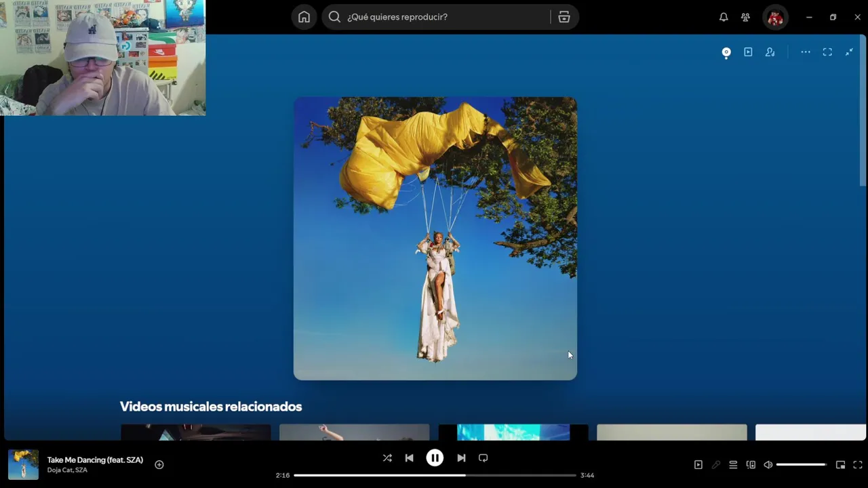868x488 pixels.
Task: Toggle repeat mode
Action: point(483,458)
